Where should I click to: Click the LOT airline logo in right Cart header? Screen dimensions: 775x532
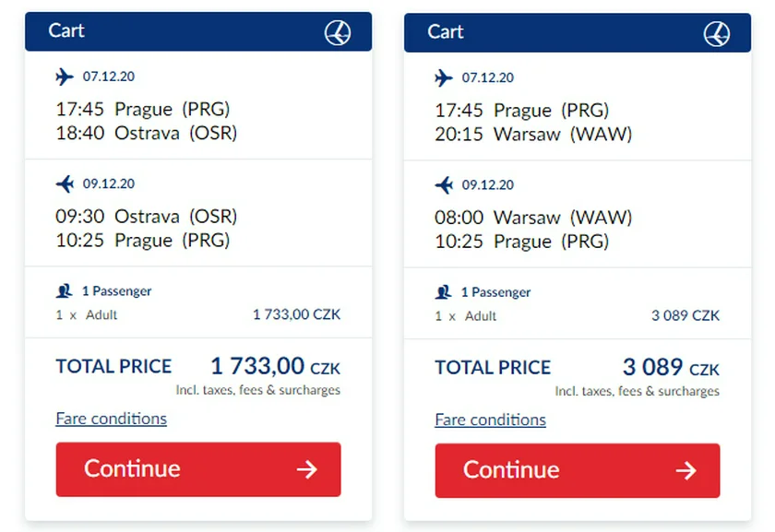pos(717,33)
